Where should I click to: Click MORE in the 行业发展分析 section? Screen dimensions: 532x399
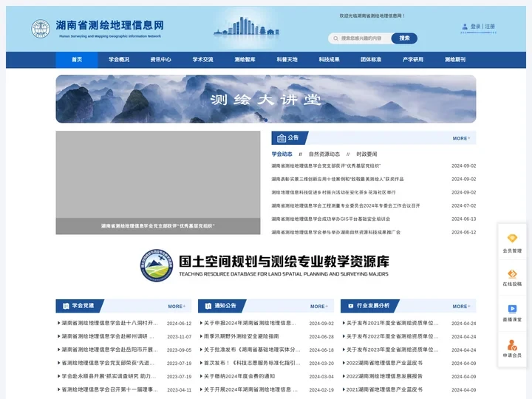tap(461, 307)
